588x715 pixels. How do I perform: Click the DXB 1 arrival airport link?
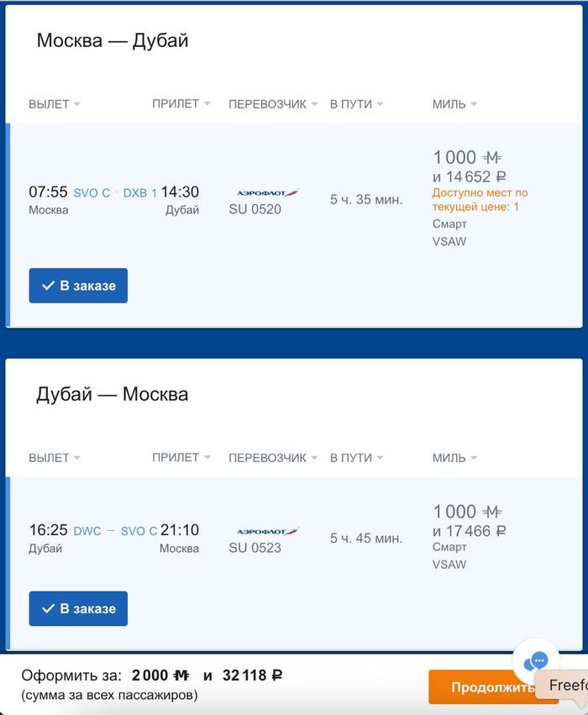140,193
